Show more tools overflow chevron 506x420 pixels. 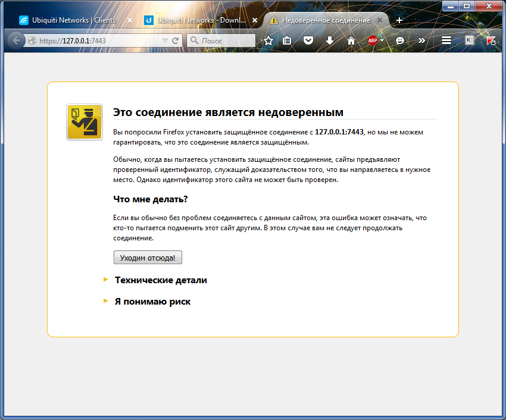pyautogui.click(x=421, y=40)
